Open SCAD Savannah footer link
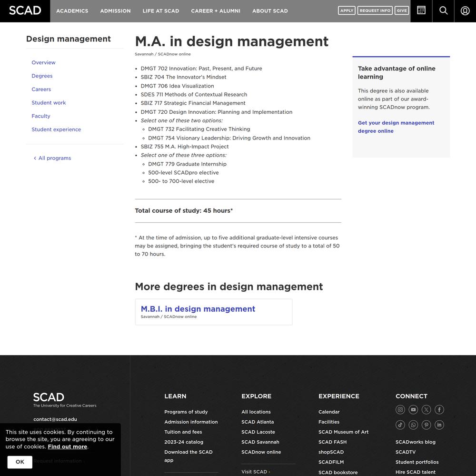Viewport: 476px width, 476px height. [260, 442]
